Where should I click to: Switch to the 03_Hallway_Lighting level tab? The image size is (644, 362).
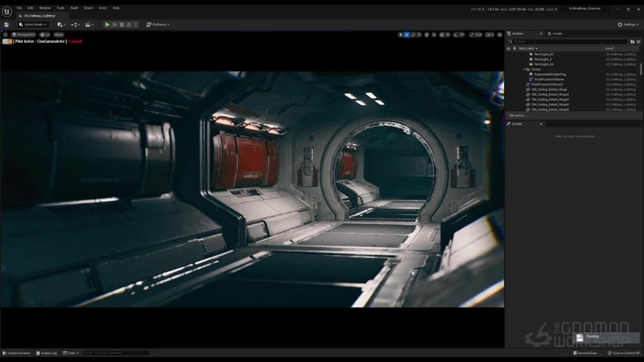coord(40,16)
